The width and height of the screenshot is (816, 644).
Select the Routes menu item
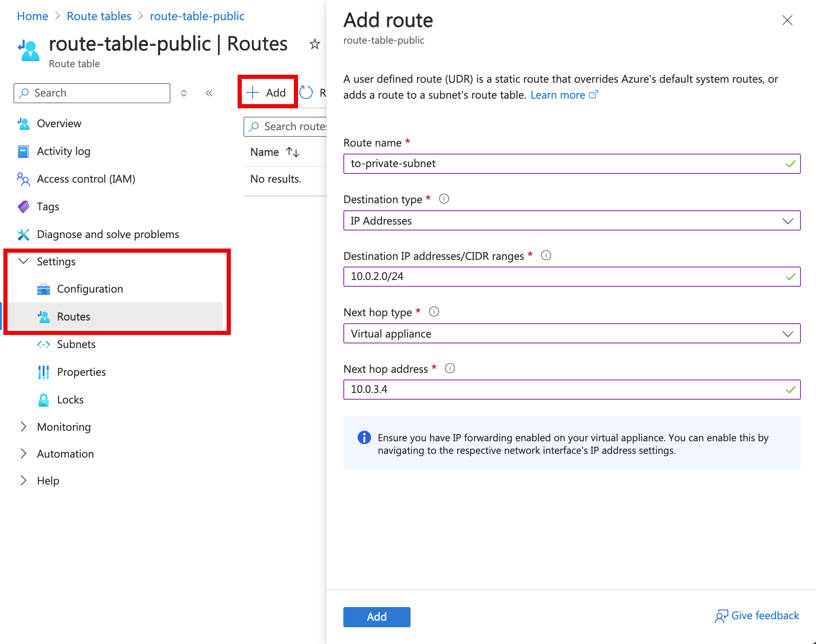coord(72,316)
